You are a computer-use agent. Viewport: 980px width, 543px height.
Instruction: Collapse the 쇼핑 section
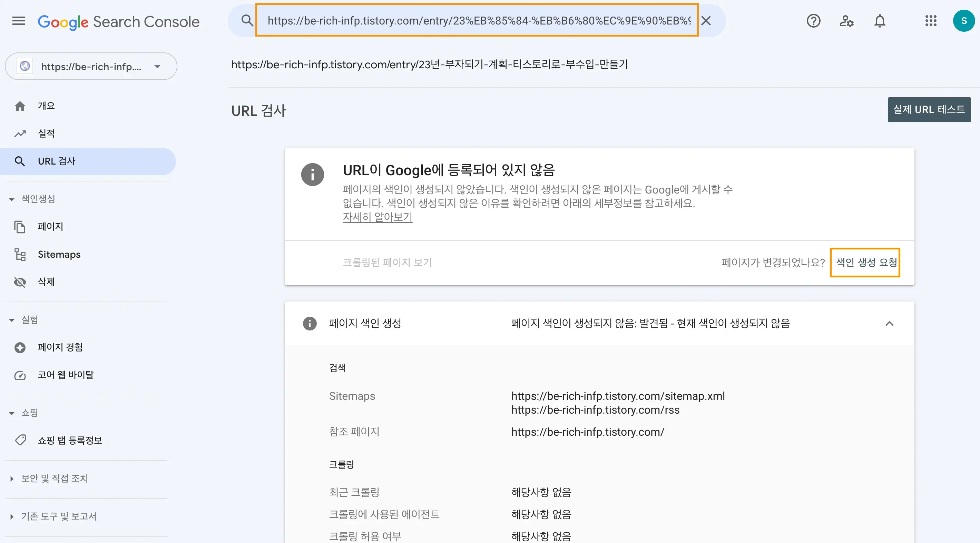(x=23, y=413)
